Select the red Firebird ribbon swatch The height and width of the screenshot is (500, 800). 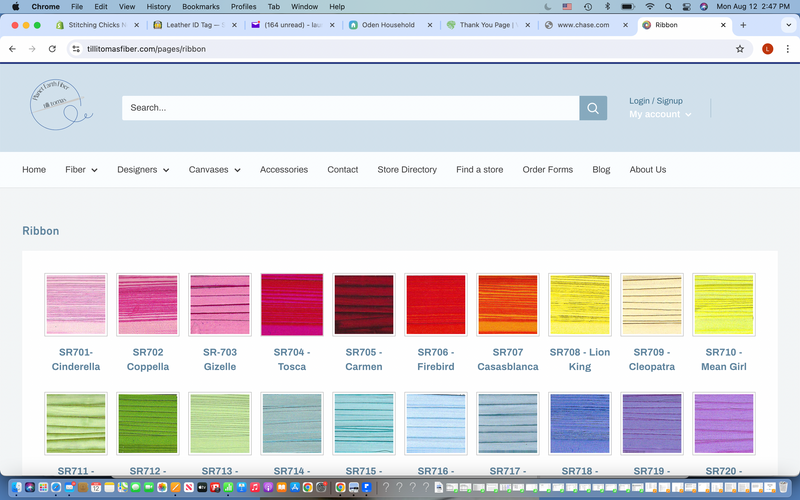(435, 304)
